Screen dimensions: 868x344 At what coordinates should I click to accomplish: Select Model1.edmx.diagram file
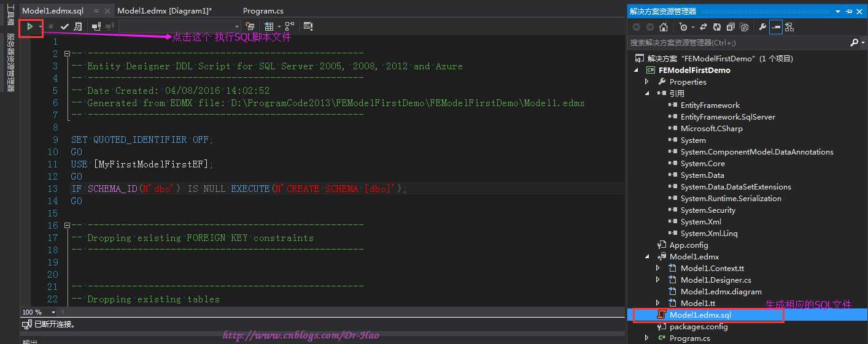click(721, 291)
